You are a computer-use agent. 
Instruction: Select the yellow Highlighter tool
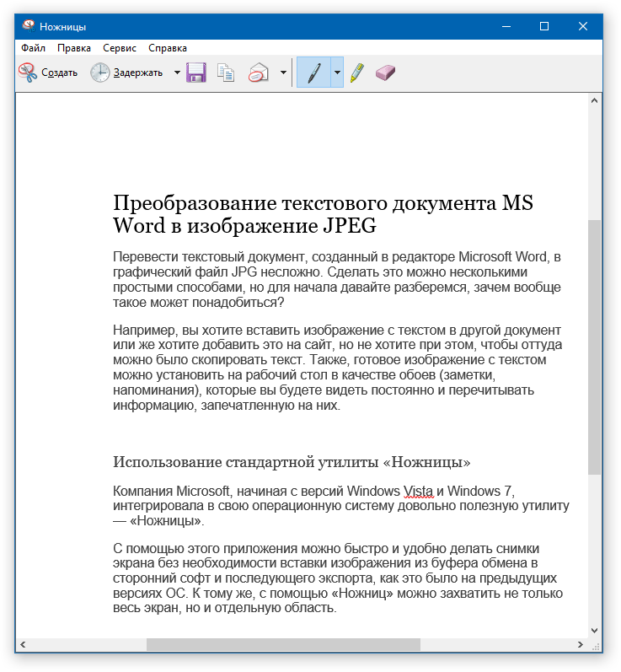point(357,73)
